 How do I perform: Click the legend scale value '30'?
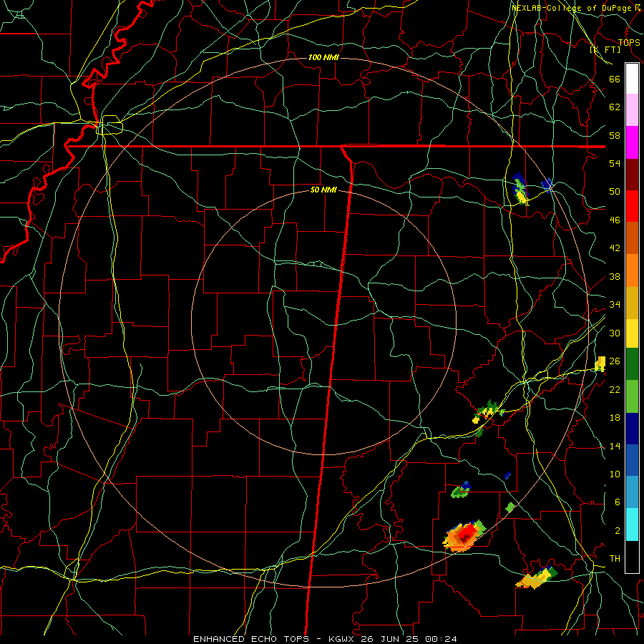615,333
